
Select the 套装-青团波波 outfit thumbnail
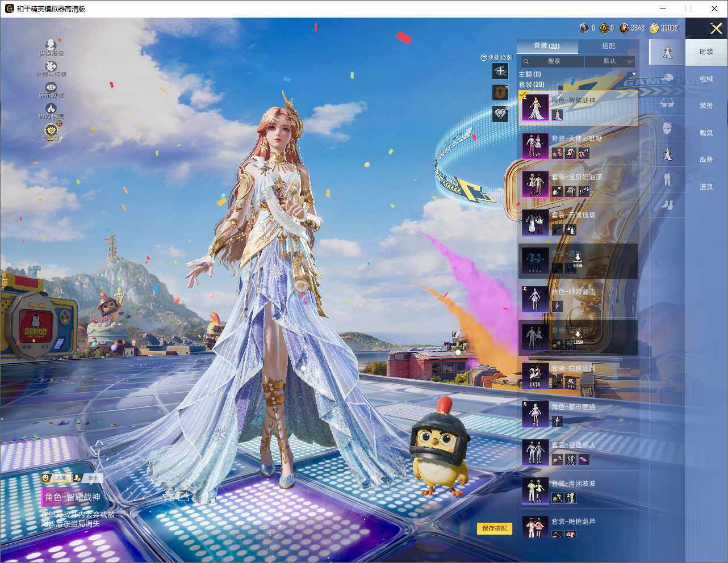click(535, 491)
